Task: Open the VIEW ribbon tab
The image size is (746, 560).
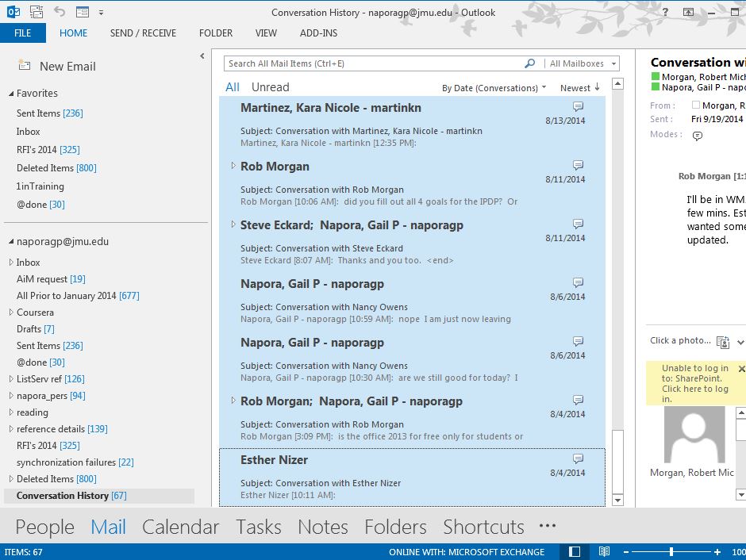Action: click(x=266, y=33)
